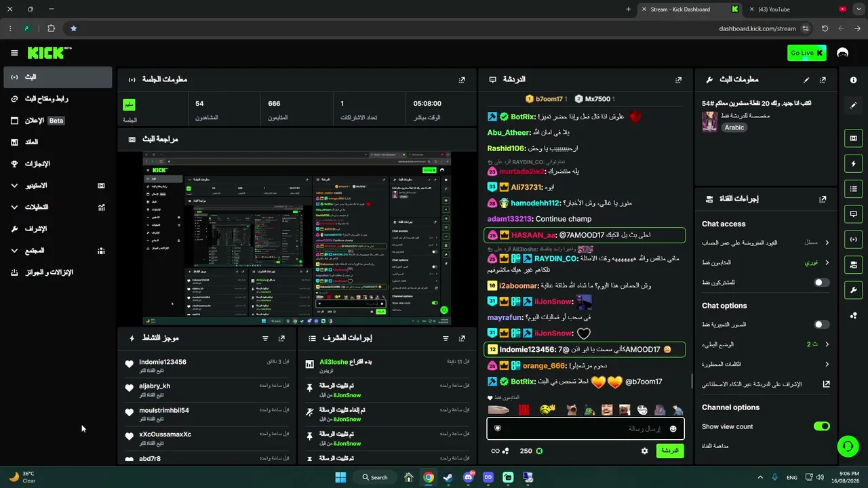Send message with the green الدردشة button
Screen dimensions: 868x488
[x=670, y=451]
